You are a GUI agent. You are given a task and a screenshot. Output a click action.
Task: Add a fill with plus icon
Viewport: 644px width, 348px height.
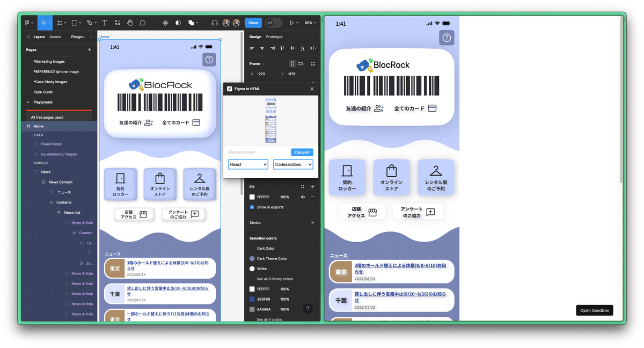click(313, 187)
